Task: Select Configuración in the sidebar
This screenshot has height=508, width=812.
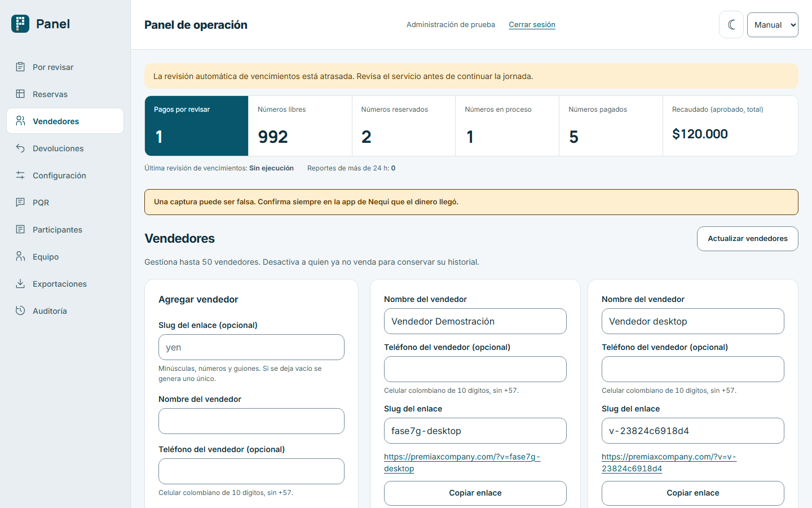Action: [65, 176]
